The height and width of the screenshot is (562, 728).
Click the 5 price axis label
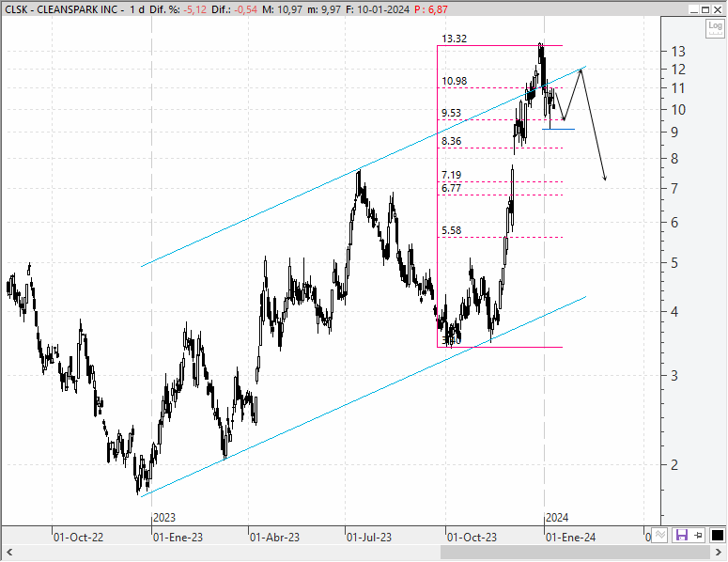click(675, 263)
